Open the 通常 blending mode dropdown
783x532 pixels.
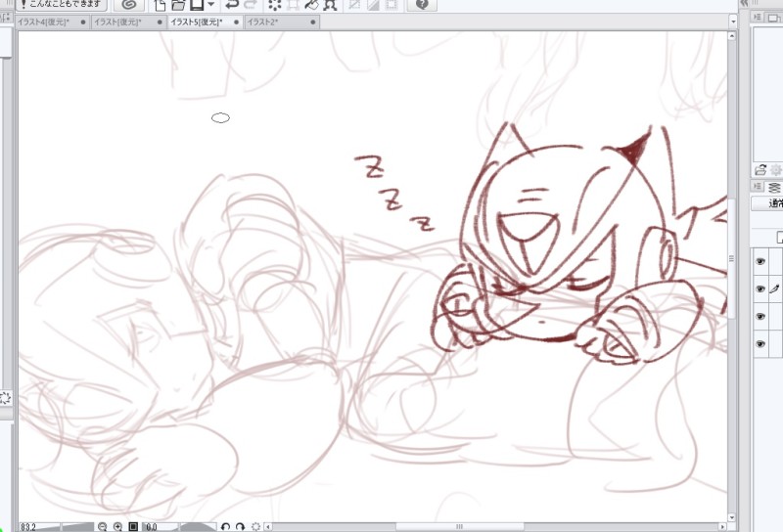(767, 203)
